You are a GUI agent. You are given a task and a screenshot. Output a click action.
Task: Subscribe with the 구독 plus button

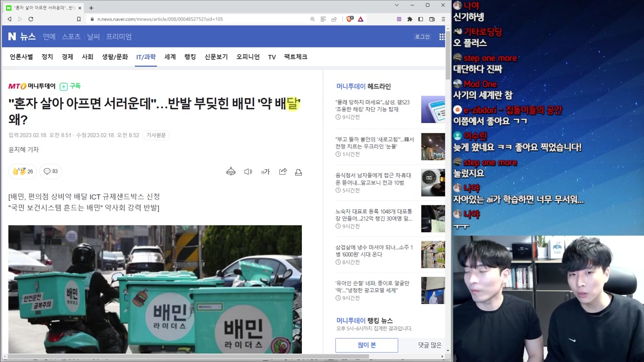[70, 86]
